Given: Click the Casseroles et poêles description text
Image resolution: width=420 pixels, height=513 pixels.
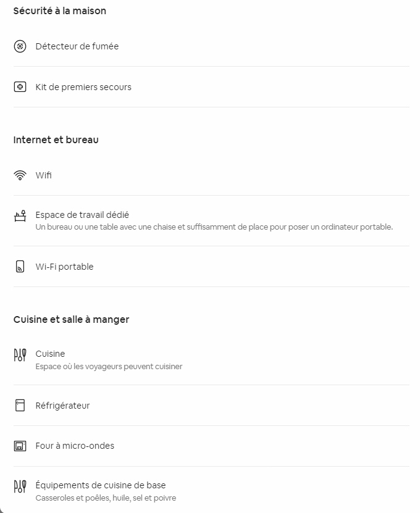Looking at the screenshot, I should point(106,498).
